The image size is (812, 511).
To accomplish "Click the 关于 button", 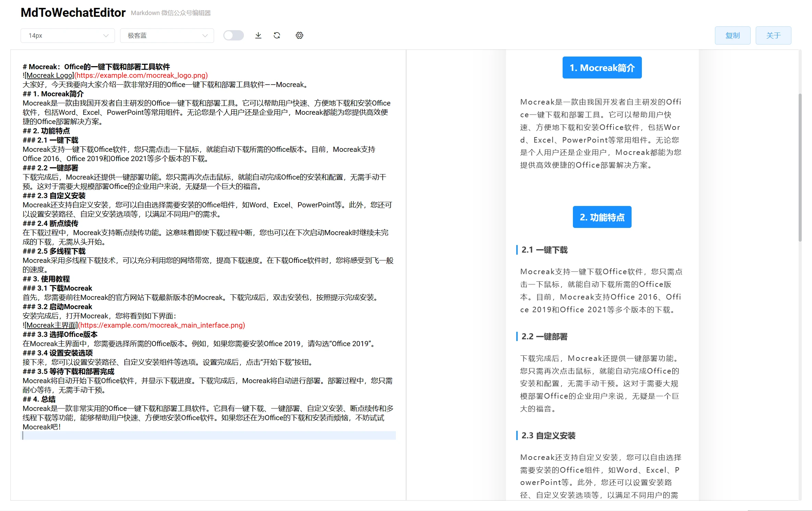I will [773, 35].
